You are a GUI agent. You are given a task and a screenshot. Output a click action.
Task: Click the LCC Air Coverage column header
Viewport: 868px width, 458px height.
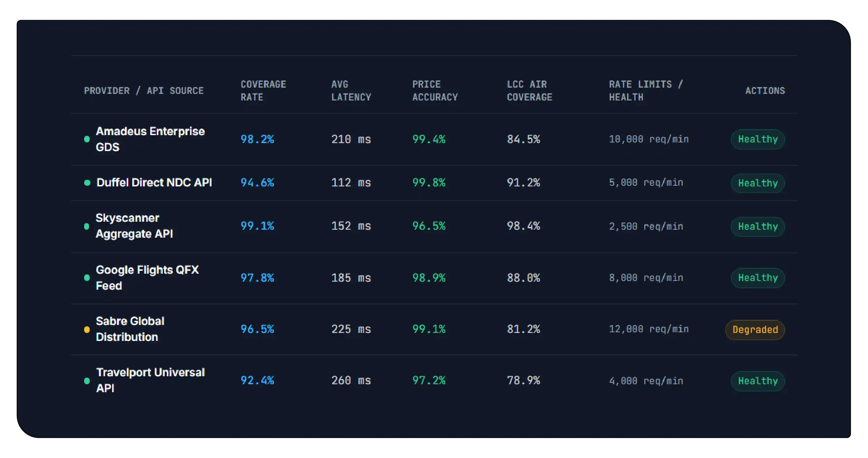point(529,91)
